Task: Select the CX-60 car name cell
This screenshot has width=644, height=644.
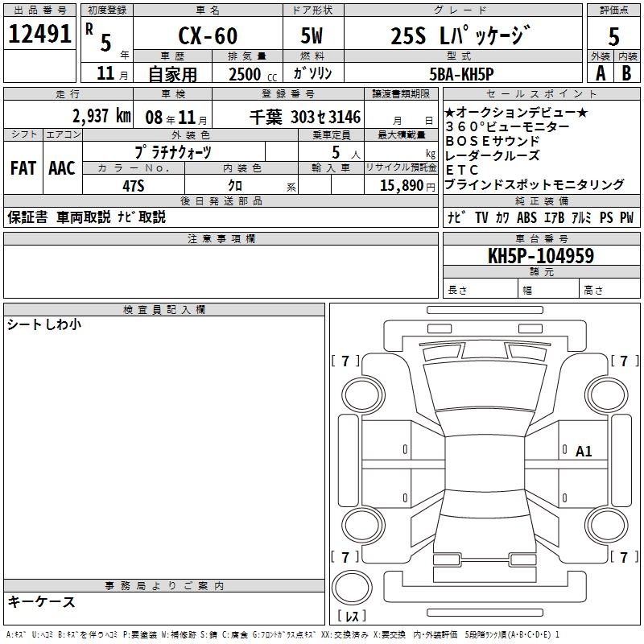Action: pyautogui.click(x=208, y=36)
